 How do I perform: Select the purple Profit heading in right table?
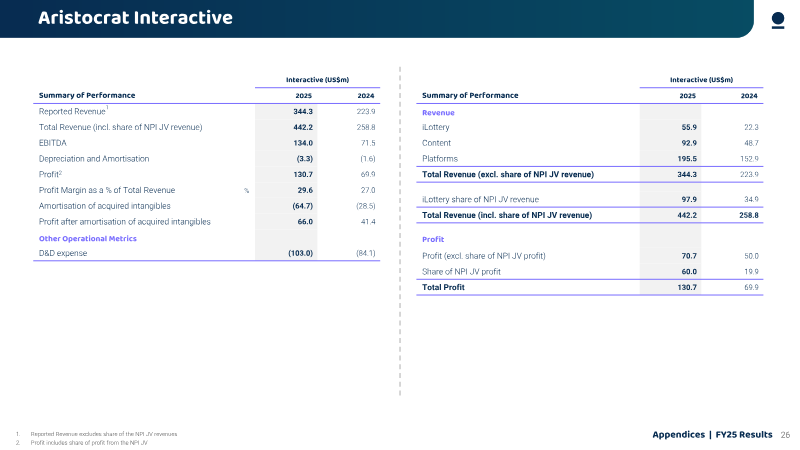point(433,239)
